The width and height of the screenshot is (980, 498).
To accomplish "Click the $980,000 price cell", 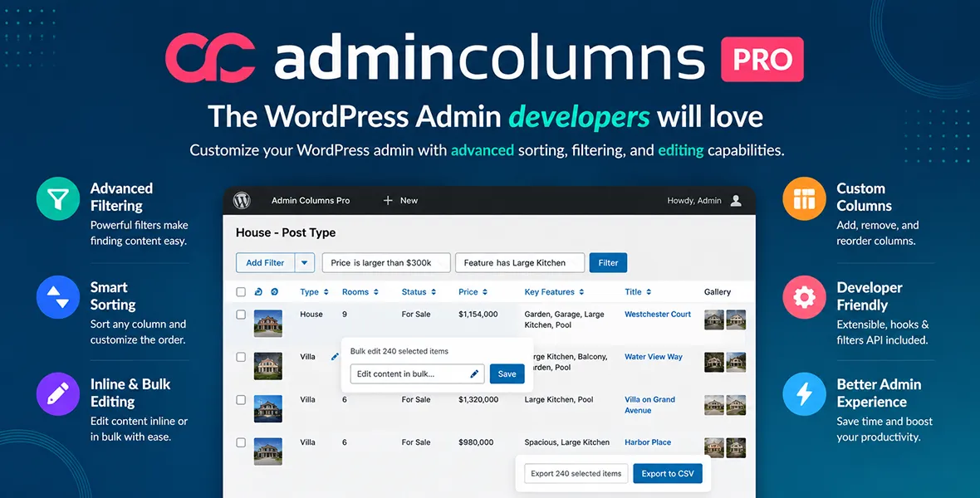I will [476, 442].
